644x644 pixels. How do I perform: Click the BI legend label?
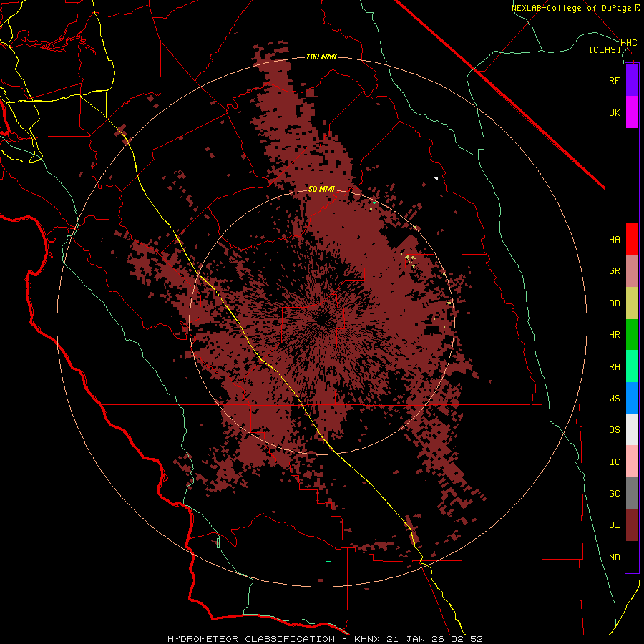click(614, 525)
